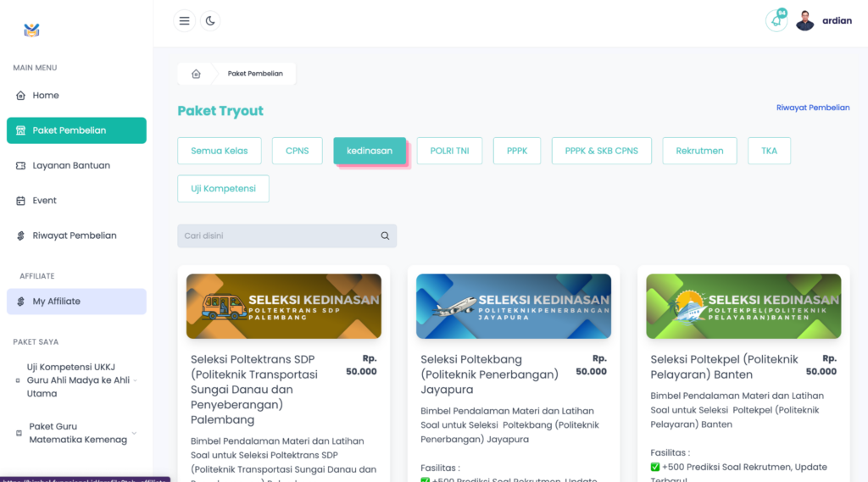The height and width of the screenshot is (482, 868).
Task: Click the Paket Pembelian breadcrumb
Action: point(255,74)
